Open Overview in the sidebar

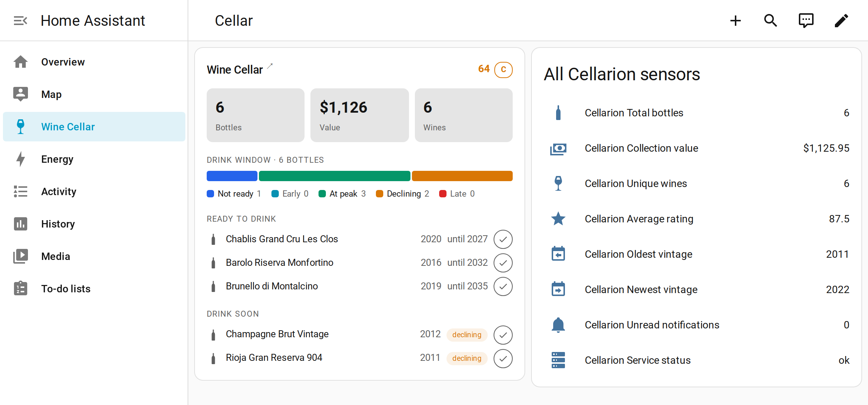pos(94,62)
